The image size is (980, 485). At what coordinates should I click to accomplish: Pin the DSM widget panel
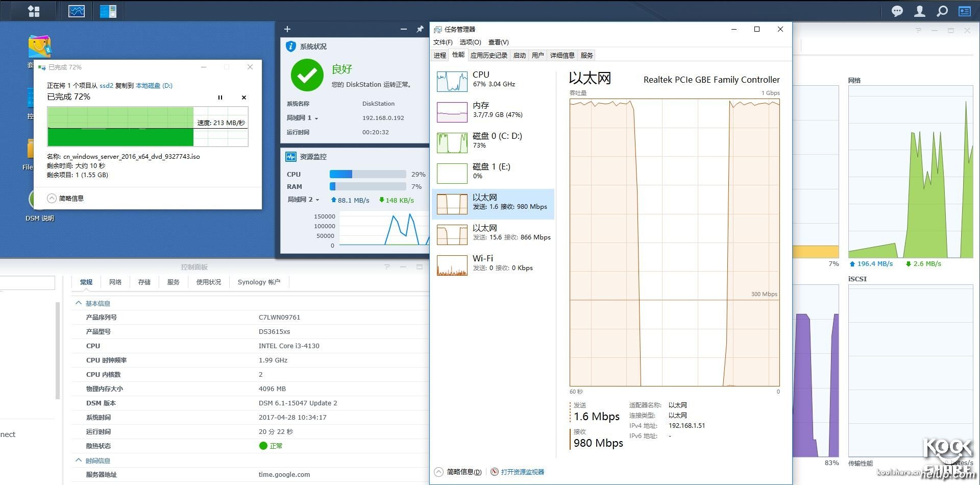pos(420,29)
